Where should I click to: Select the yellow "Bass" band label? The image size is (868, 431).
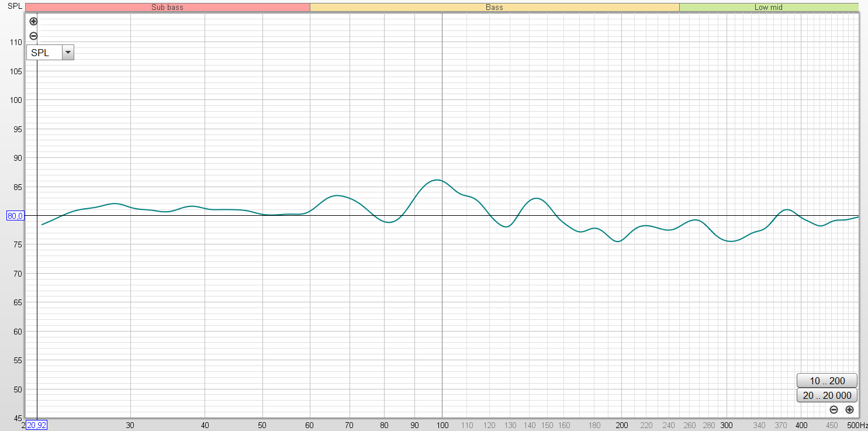click(x=494, y=7)
